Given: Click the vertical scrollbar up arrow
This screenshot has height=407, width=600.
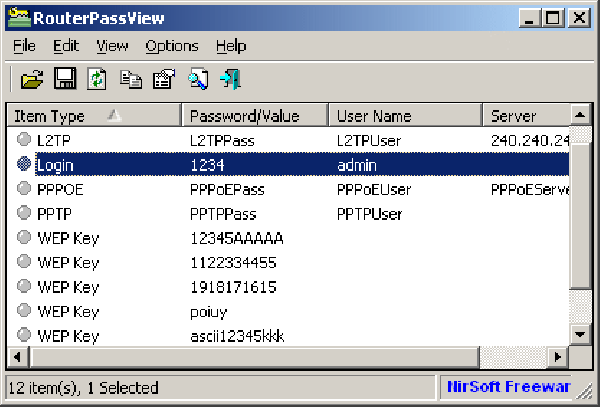Looking at the screenshot, I should coord(580,114).
